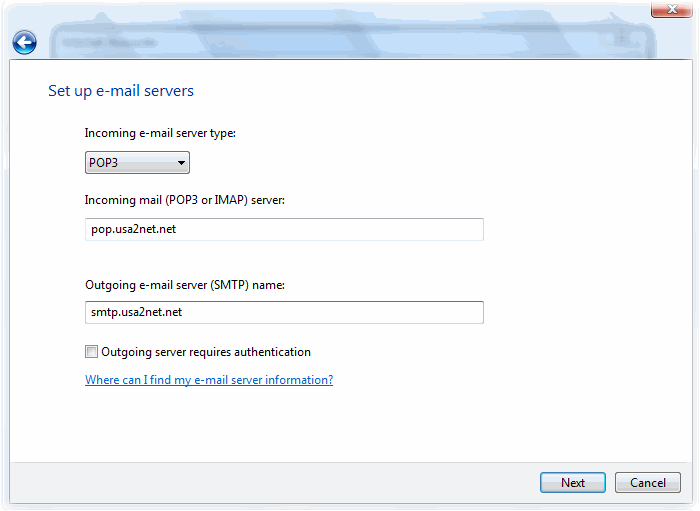Click the 'Incoming e-mail server type:' label
The height and width of the screenshot is (511, 700).
[x=160, y=133]
